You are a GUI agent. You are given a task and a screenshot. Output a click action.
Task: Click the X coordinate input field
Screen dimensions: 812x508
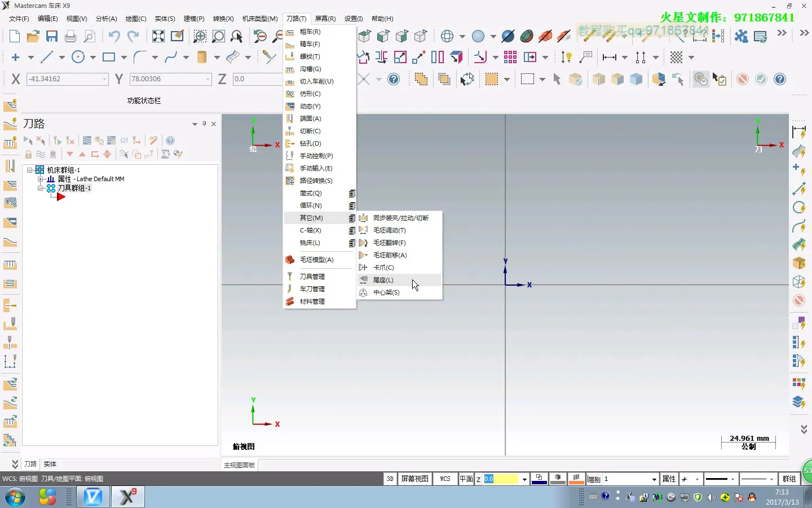coord(64,79)
